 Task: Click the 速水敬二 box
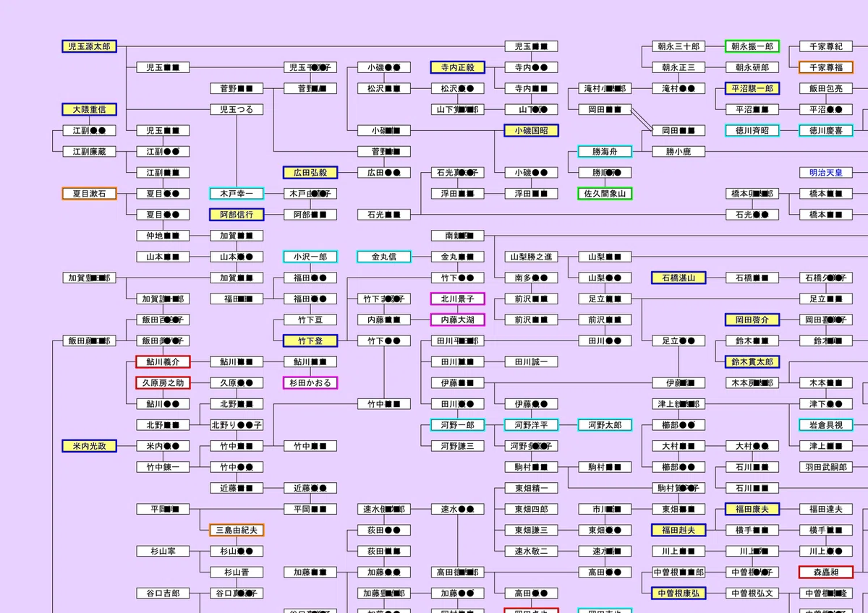pyautogui.click(x=532, y=551)
